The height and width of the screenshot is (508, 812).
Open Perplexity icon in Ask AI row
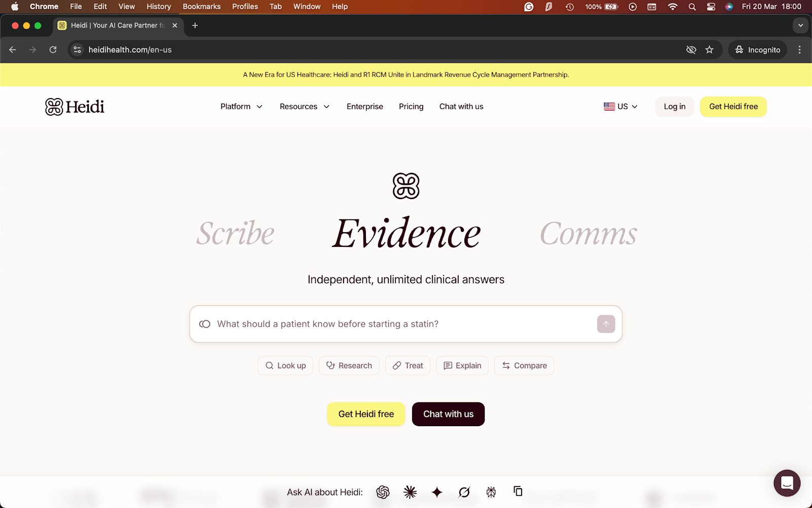pyautogui.click(x=491, y=492)
